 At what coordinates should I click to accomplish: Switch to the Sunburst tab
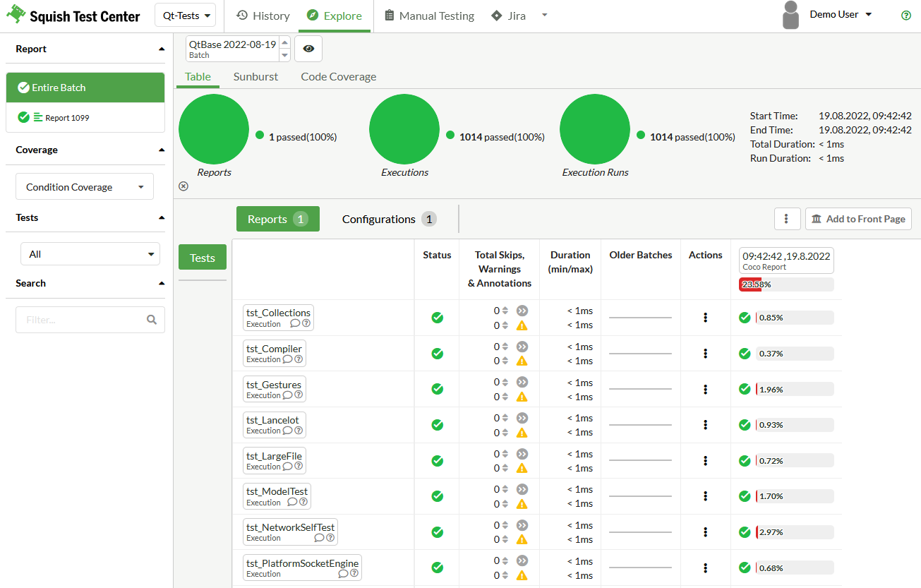point(255,76)
